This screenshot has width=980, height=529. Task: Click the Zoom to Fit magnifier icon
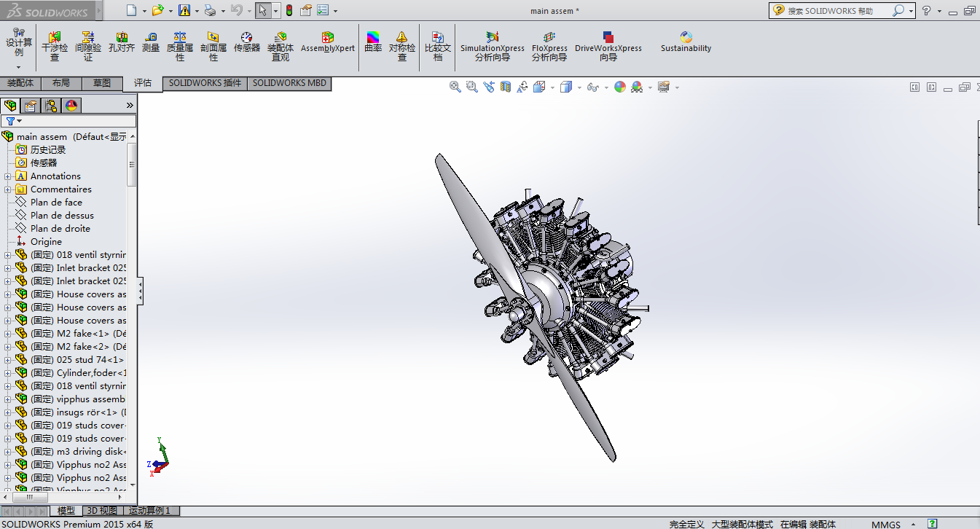tap(455, 87)
